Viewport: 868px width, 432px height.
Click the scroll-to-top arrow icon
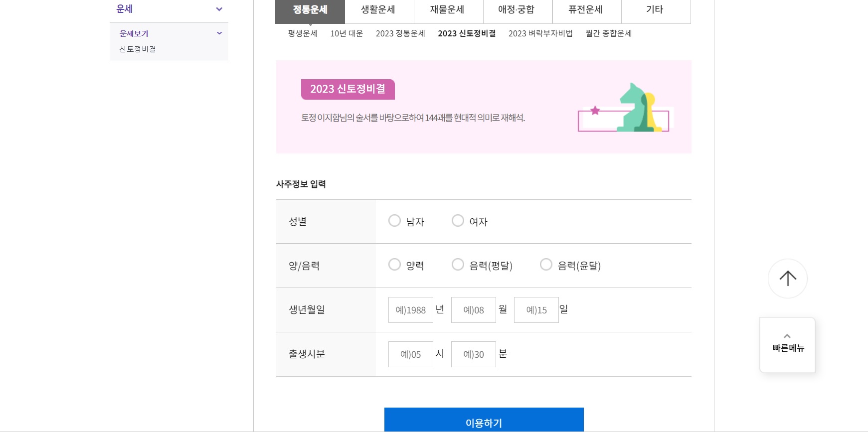pos(787,278)
